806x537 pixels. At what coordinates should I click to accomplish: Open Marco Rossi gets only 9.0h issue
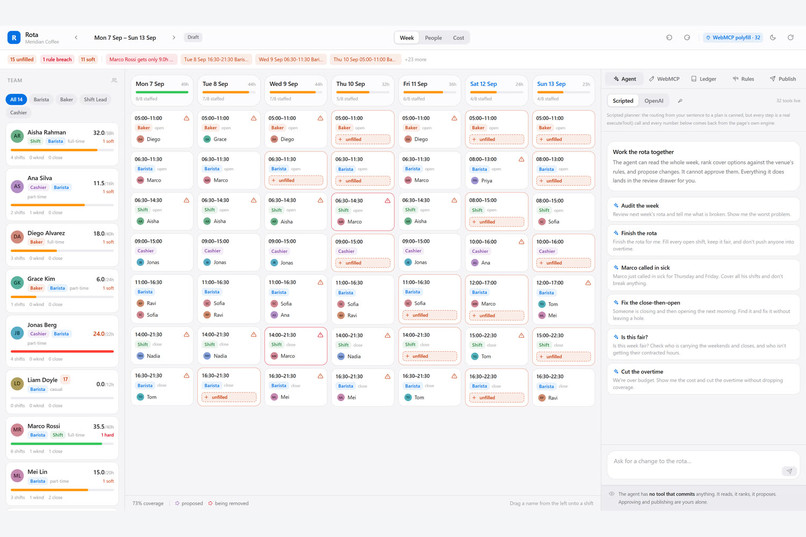coord(141,60)
